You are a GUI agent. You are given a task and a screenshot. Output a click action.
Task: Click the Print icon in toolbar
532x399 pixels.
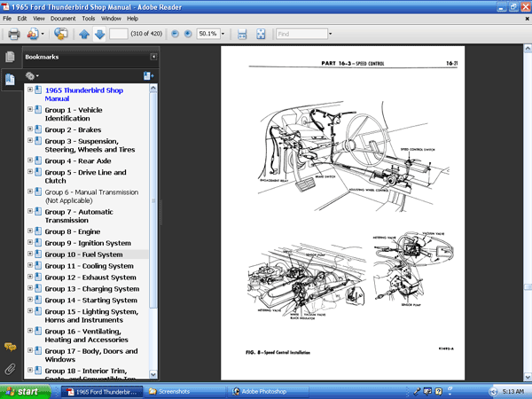(x=14, y=34)
